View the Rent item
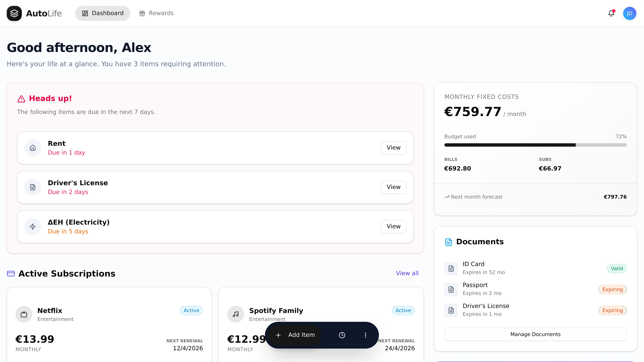The height and width of the screenshot is (362, 644). point(393,148)
